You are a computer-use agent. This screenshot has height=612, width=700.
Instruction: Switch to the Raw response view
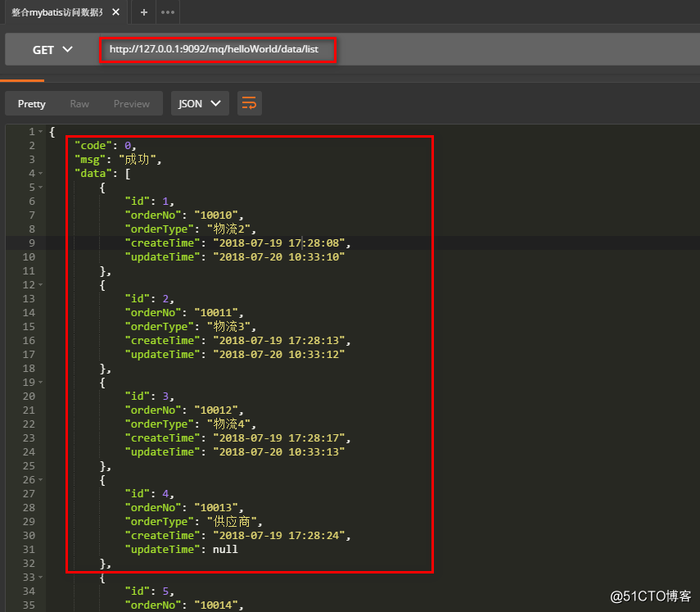pos(79,103)
